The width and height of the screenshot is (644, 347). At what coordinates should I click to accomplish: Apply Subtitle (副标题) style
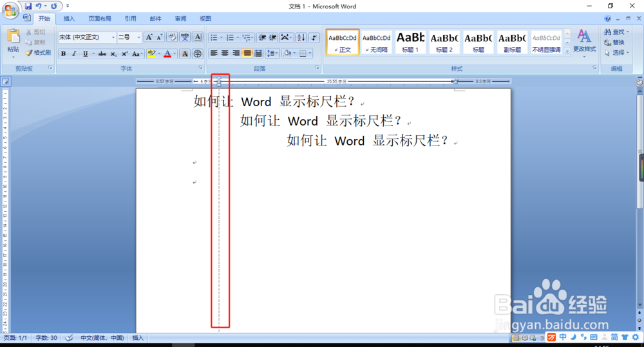[x=512, y=42]
